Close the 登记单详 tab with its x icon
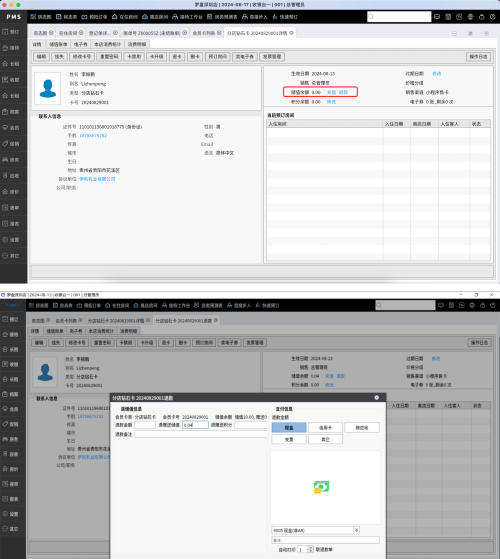Screen dimensions: 500x559 (115, 32)
